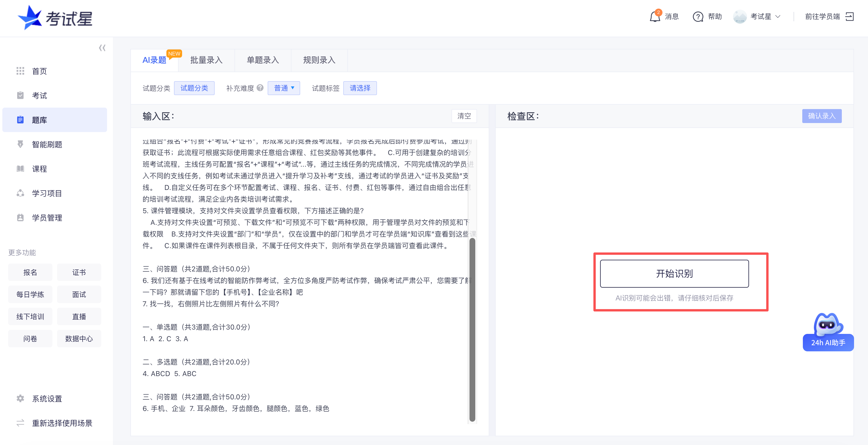
Task: Select the 课程 book icon
Action: click(x=20, y=169)
